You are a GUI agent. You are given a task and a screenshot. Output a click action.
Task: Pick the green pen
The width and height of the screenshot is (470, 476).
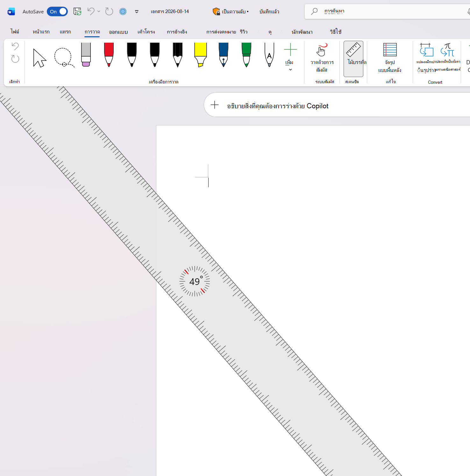click(246, 55)
